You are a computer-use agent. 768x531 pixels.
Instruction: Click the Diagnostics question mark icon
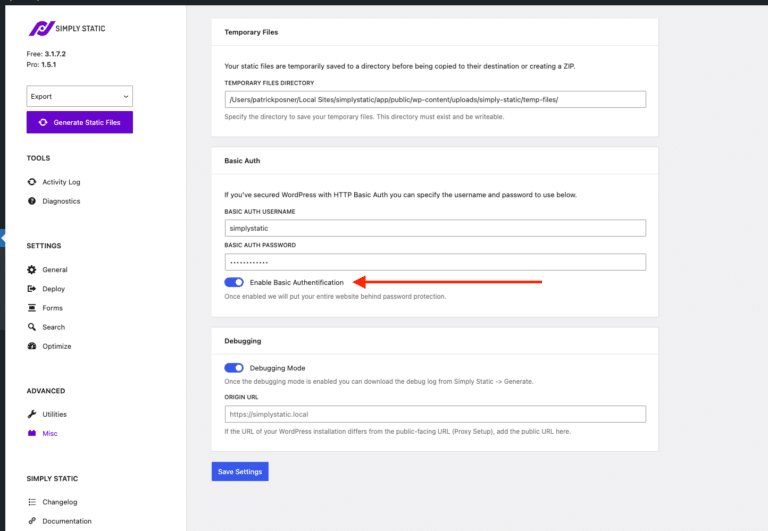pos(32,201)
